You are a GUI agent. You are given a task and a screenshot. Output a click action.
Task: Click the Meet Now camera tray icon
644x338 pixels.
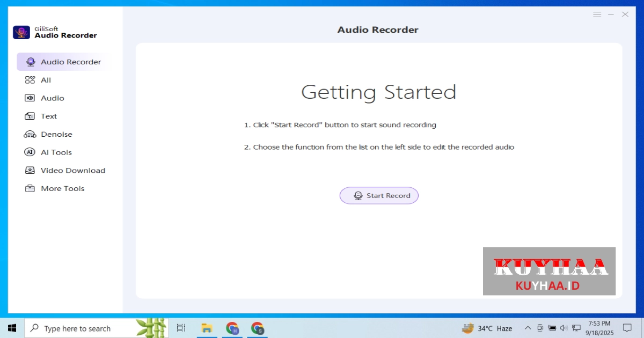(x=540, y=328)
